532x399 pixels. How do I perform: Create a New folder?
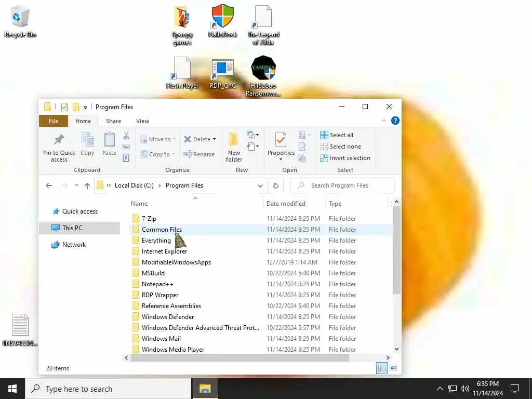[x=234, y=147]
